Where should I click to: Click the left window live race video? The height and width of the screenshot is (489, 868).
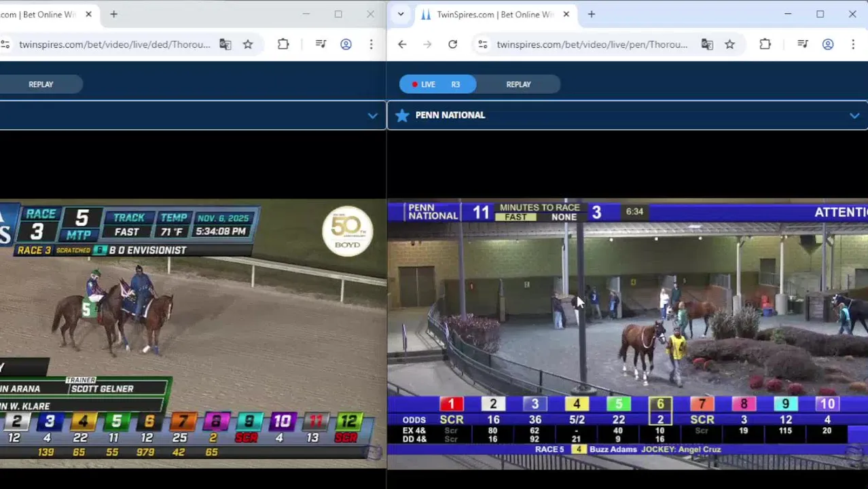pos(193,333)
